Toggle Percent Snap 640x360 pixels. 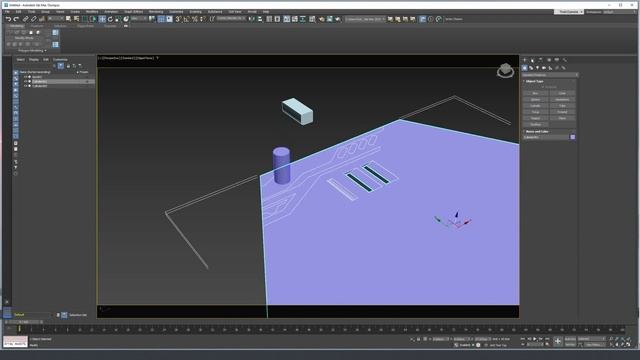[x=195, y=19]
